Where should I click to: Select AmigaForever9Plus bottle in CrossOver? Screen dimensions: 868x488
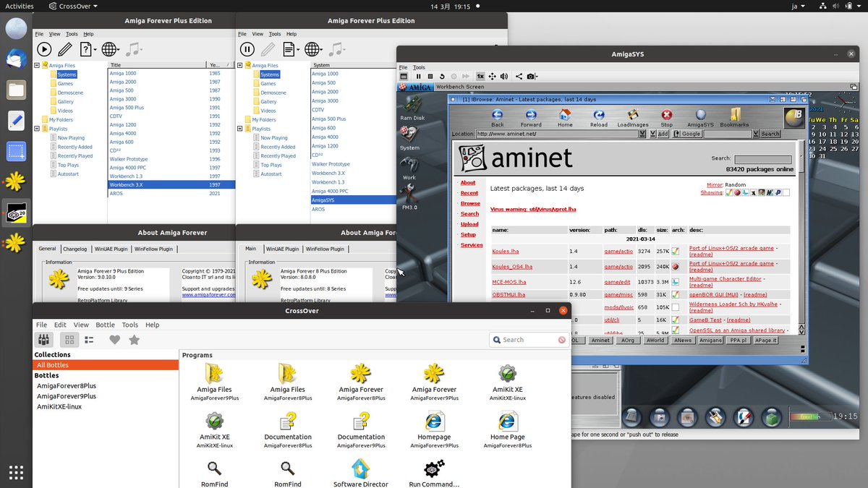click(67, 396)
